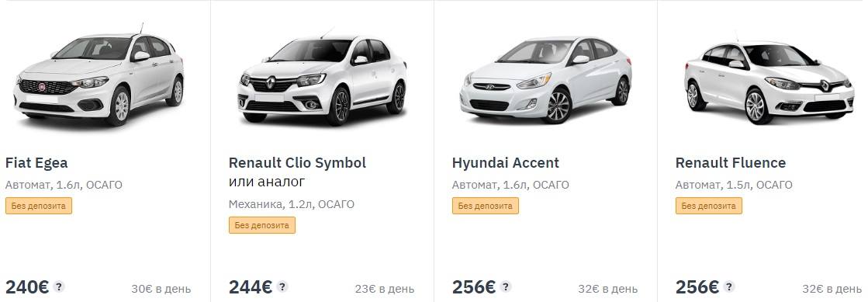Click the 240€ total price
Viewport: 868px width, 302px height.
click(x=28, y=287)
